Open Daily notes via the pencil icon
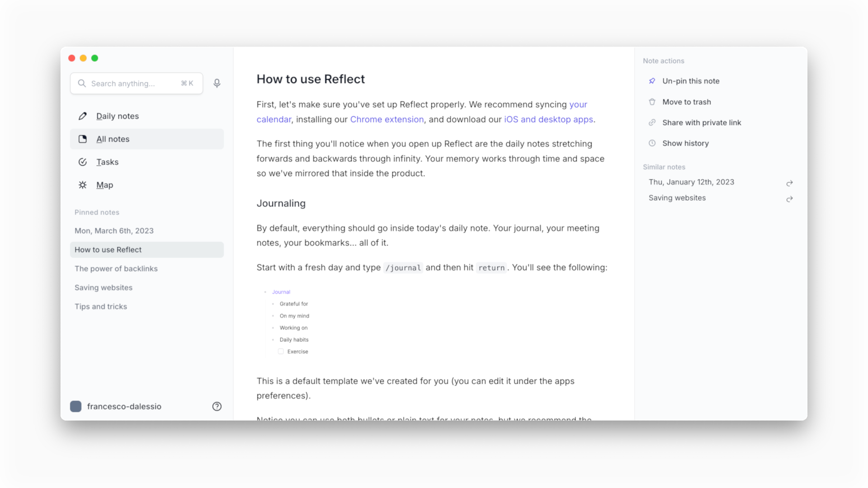This screenshot has width=868, height=488. (x=82, y=116)
